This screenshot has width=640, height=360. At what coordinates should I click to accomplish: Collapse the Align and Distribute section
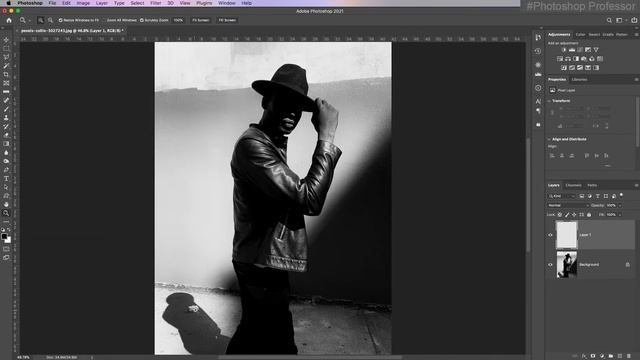[x=549, y=139]
